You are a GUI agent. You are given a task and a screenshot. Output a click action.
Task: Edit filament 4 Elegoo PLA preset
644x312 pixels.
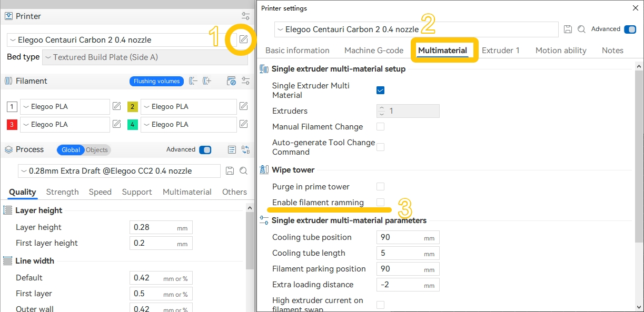[x=243, y=124]
